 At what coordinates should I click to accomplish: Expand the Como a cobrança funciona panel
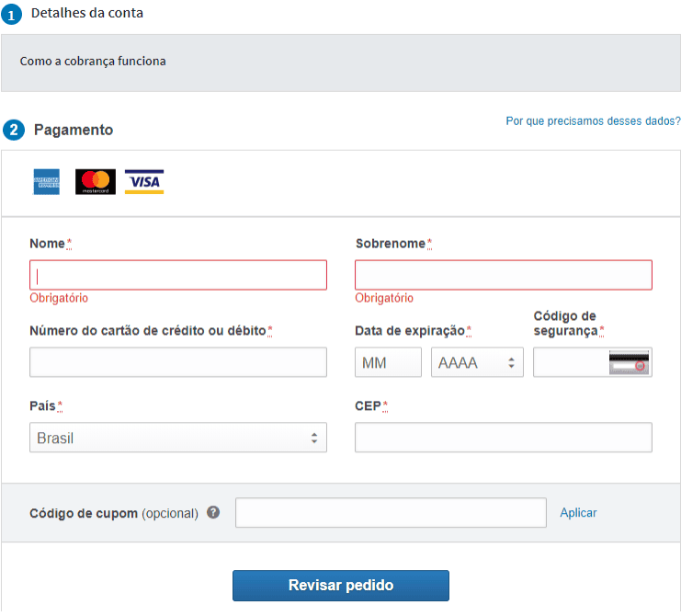(x=340, y=63)
